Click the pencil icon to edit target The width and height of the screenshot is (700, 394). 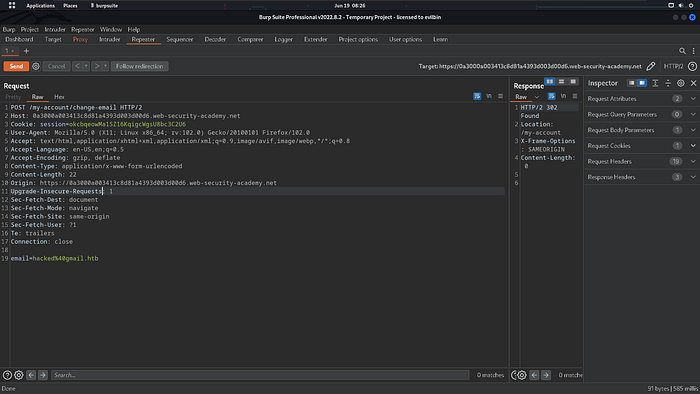coord(651,66)
